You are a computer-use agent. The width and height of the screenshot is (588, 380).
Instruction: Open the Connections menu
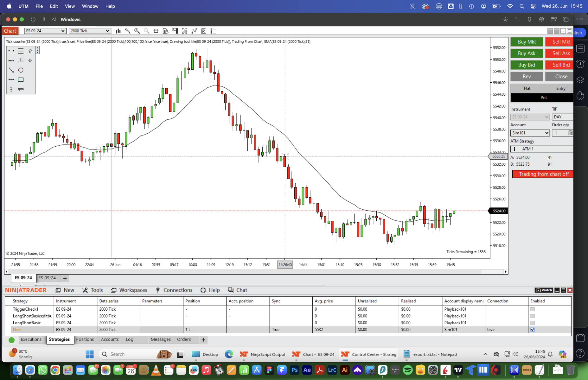click(x=174, y=290)
